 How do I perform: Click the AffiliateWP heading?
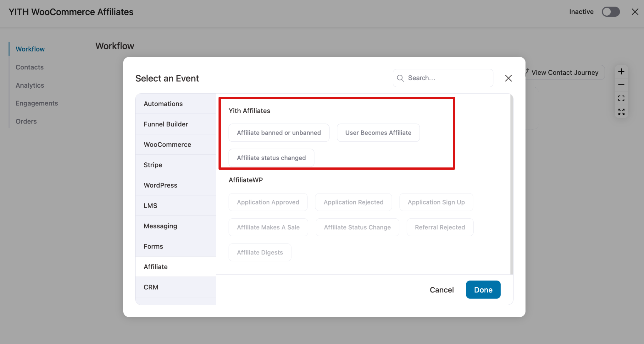click(x=246, y=180)
